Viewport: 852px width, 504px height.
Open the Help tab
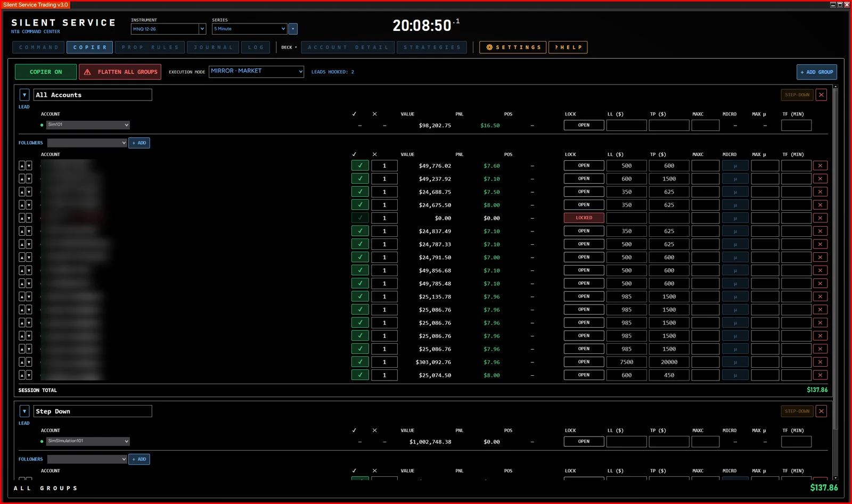[568, 47]
